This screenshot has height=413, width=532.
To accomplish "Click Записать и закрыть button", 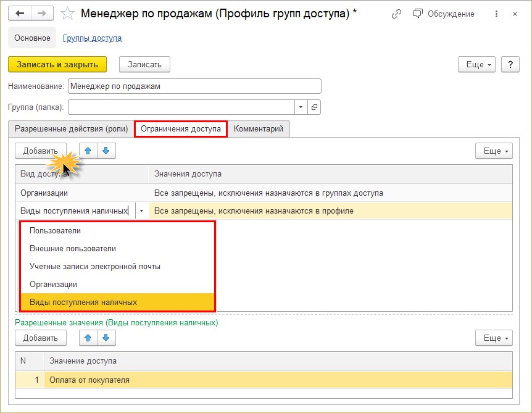I will coord(57,64).
